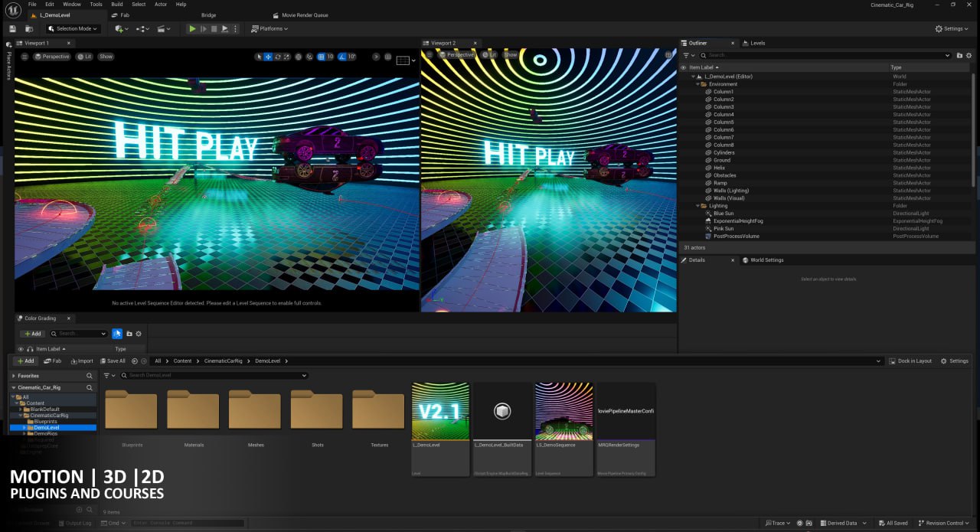Open the Show flags menu in Viewport 1

click(x=106, y=57)
